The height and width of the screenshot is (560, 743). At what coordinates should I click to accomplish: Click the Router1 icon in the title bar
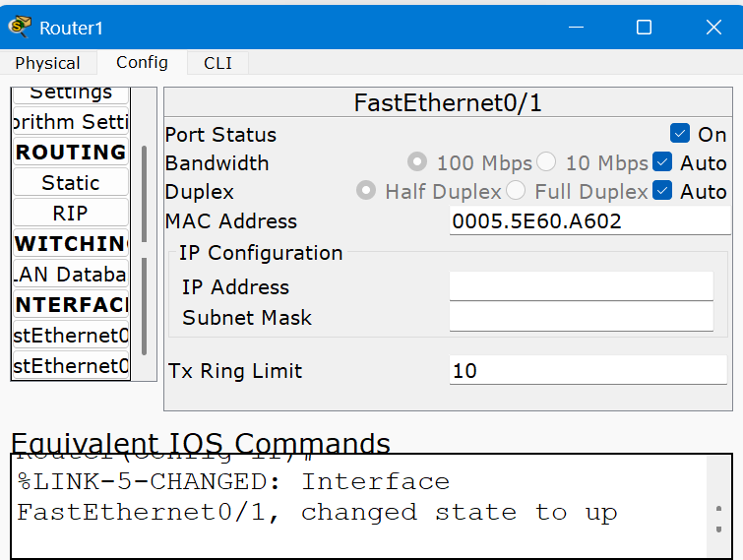pos(19,27)
